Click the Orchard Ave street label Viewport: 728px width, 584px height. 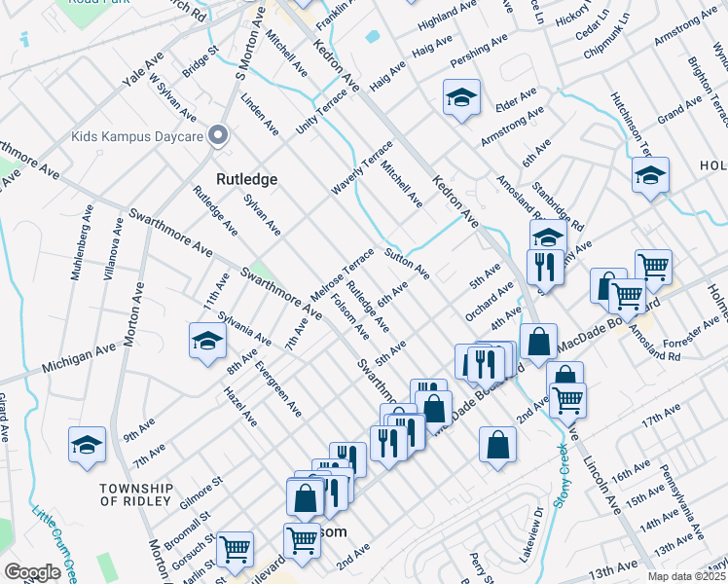coord(490,302)
